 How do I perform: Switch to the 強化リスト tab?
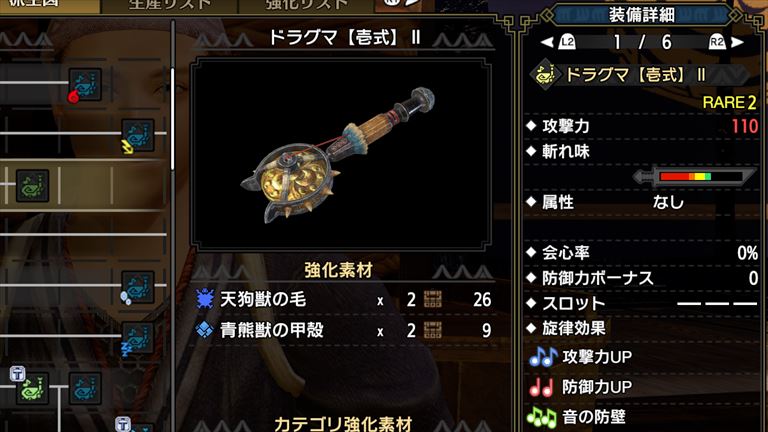click(x=307, y=6)
